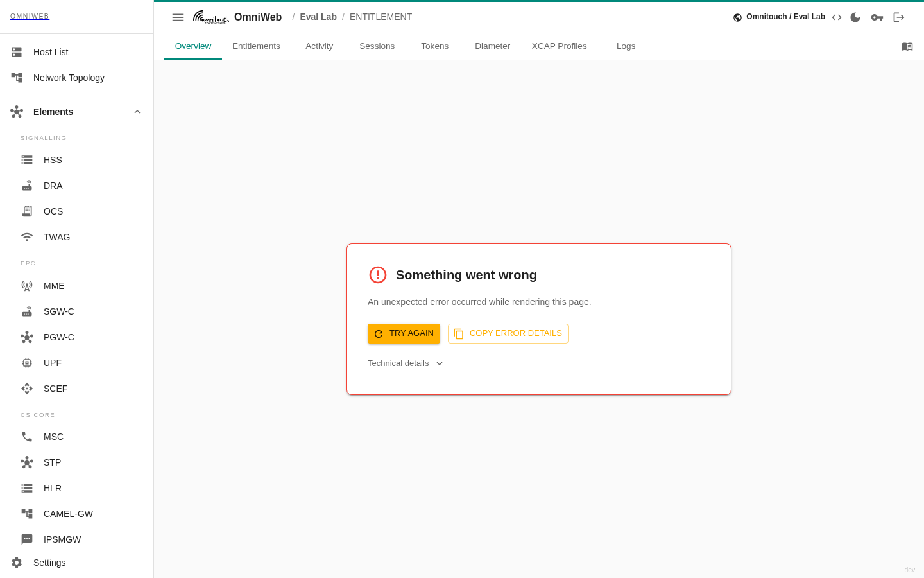Select the SCEF label
The width and height of the screenshot is (924, 578).
[55, 389]
